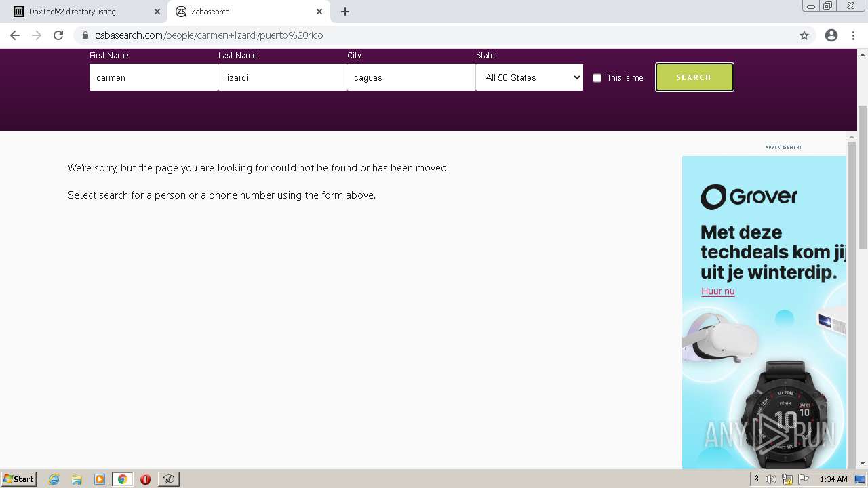The height and width of the screenshot is (488, 868).
Task: Check the This is me checkbox
Action: pyautogui.click(x=597, y=78)
